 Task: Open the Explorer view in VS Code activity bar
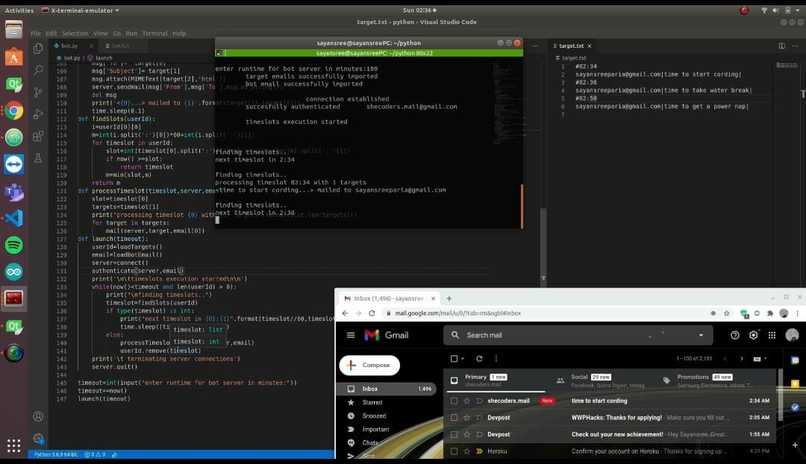pos(38,49)
